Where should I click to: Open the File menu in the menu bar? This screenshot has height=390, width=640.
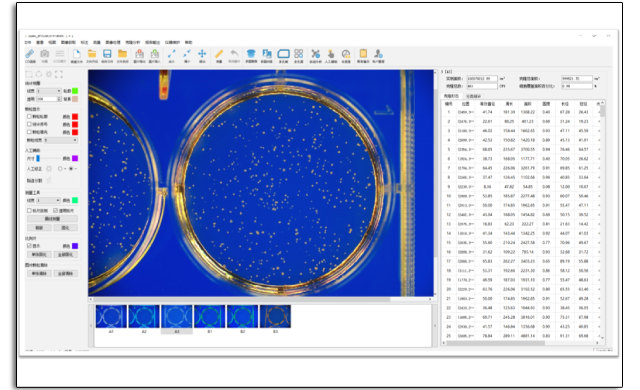(x=28, y=42)
